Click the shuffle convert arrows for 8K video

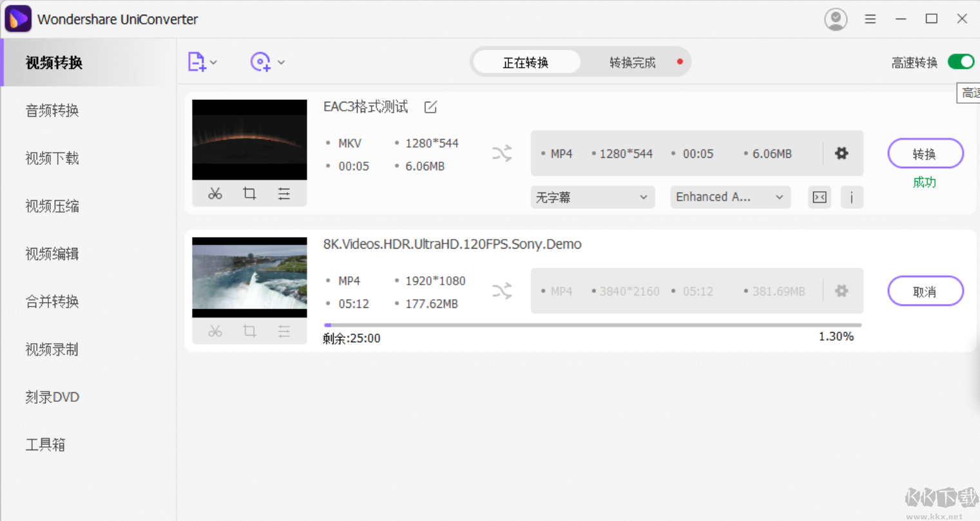502,291
